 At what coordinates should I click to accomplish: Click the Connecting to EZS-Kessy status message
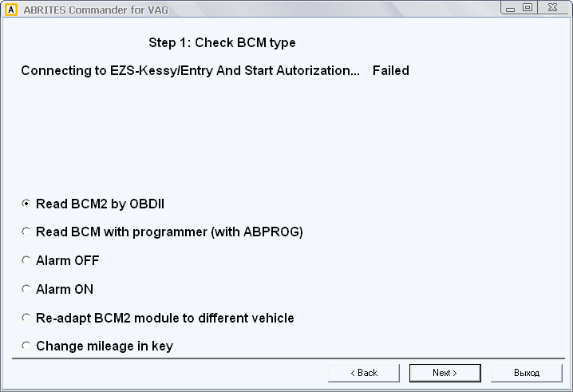coord(190,70)
